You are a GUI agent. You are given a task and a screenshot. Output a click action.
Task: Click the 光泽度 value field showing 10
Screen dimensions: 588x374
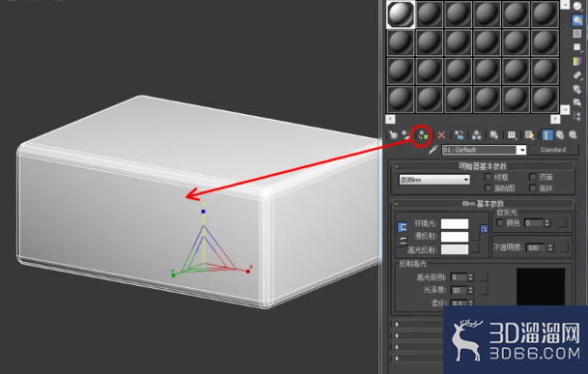click(x=459, y=290)
